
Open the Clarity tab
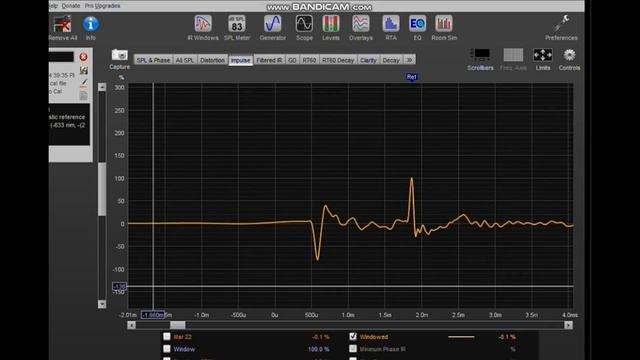368,60
